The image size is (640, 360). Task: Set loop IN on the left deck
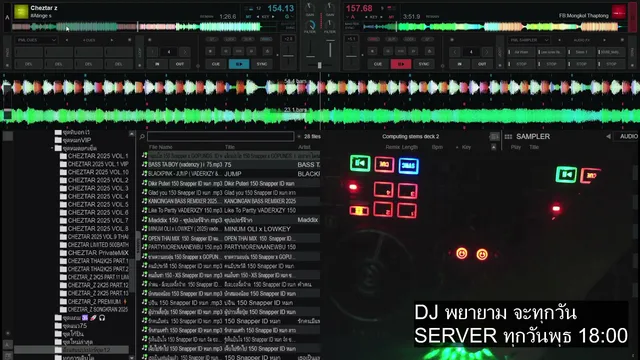(158, 64)
